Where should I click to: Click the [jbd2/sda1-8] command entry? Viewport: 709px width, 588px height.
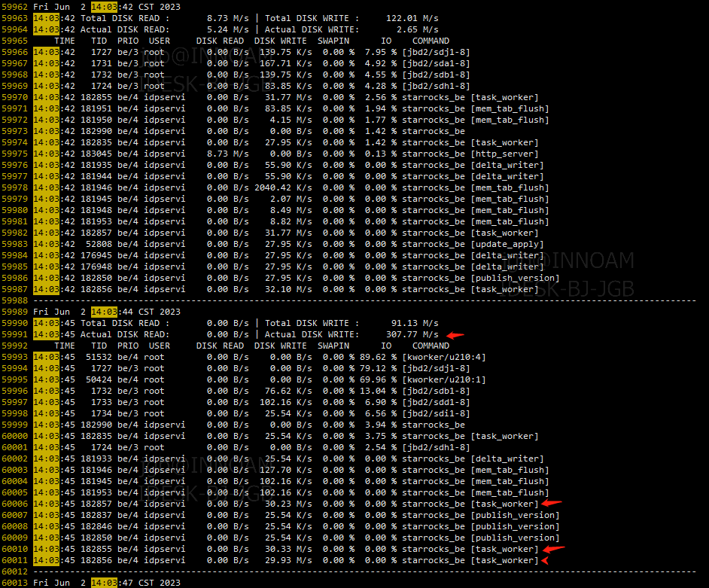coord(436,63)
